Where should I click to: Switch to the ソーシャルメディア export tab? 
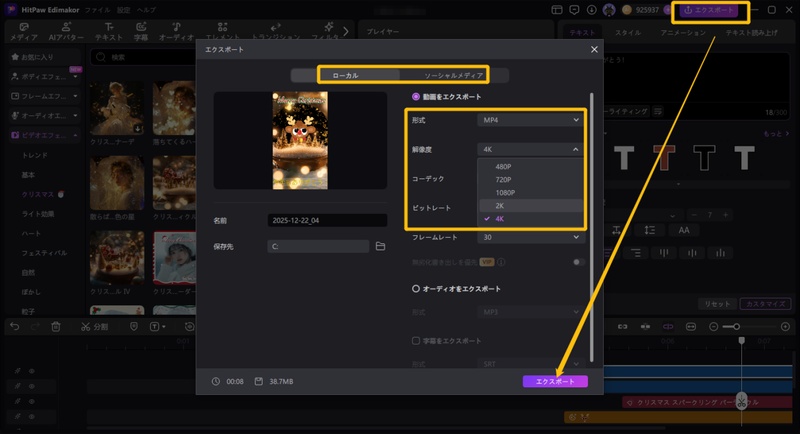(454, 75)
